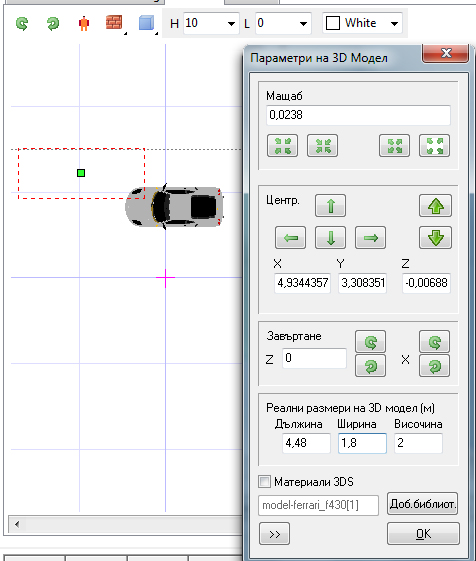Click the Центр. label
Screen dimensions: 476x561
(283, 200)
